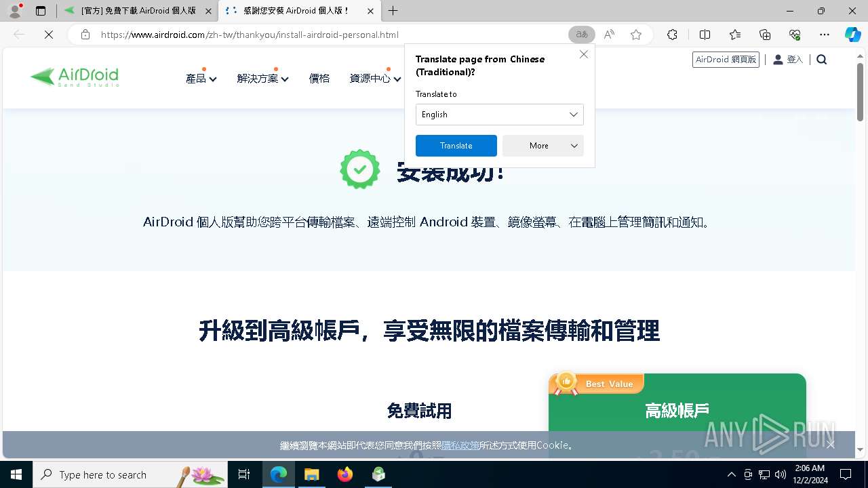Open Collections icon
The width and height of the screenshot is (868, 488).
pos(765,35)
